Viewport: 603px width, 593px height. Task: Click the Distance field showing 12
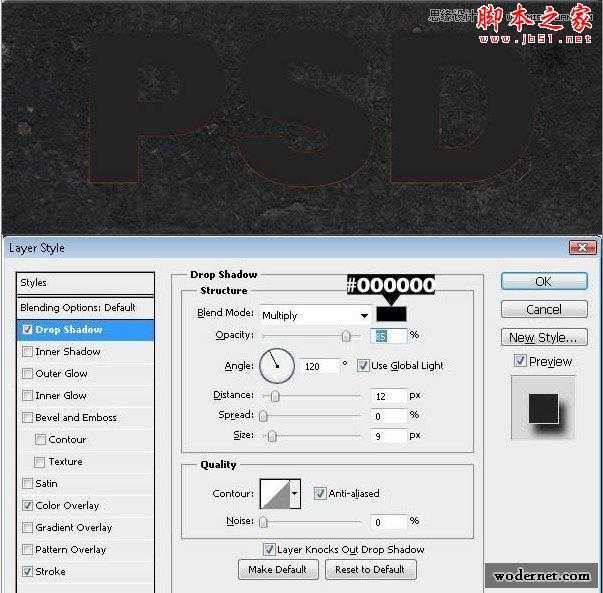click(388, 396)
